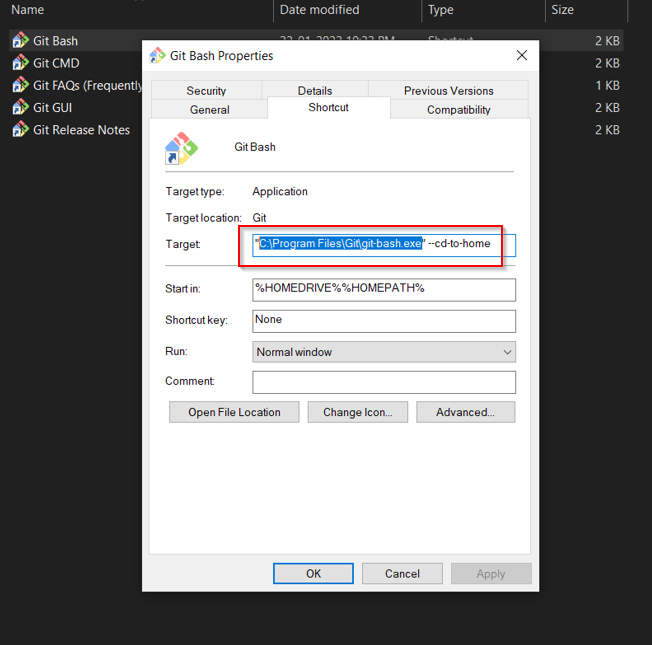This screenshot has height=645, width=652.
Task: Click the Apply button
Action: (491, 573)
